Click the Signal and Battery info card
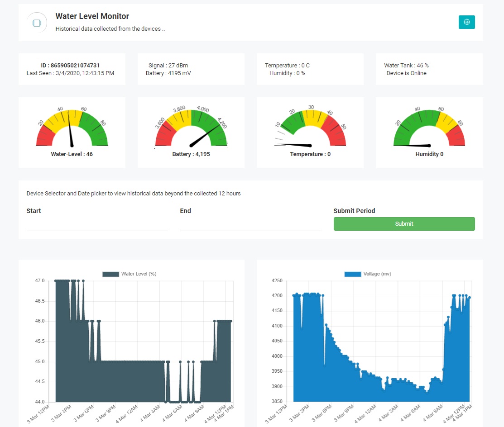Screen dimensions: 504x427 point(191,69)
